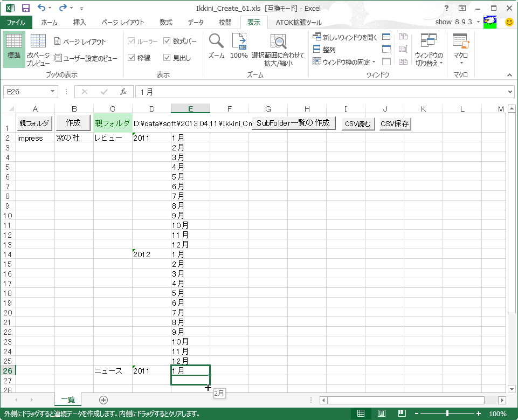
Task: Click SubFolder一覧の作成 button
Action: (293, 123)
